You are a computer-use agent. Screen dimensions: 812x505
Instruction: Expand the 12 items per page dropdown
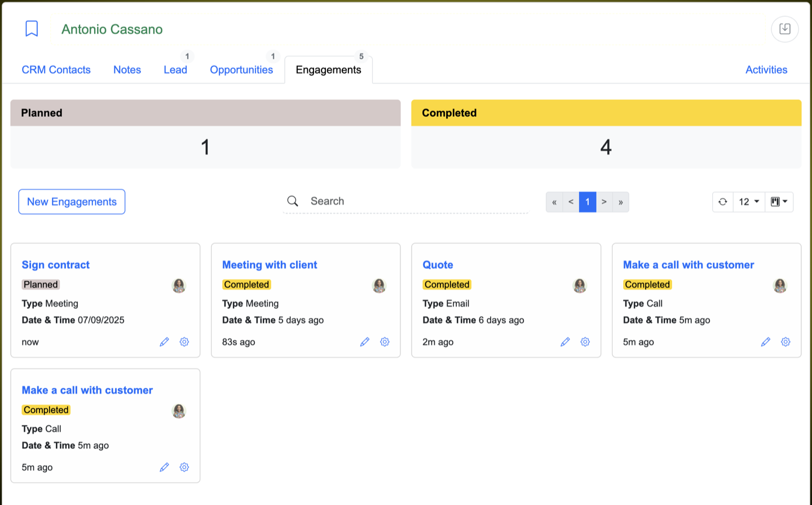tap(748, 202)
